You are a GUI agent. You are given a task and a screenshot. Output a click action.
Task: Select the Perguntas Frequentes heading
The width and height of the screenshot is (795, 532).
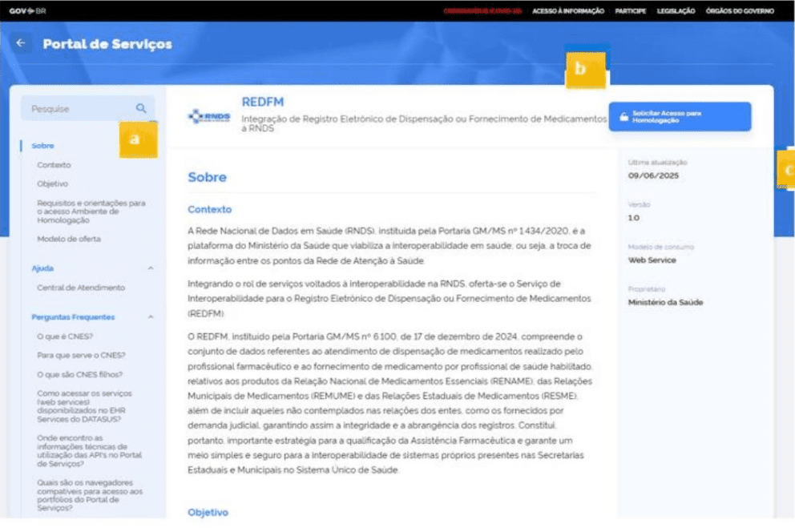click(x=73, y=316)
